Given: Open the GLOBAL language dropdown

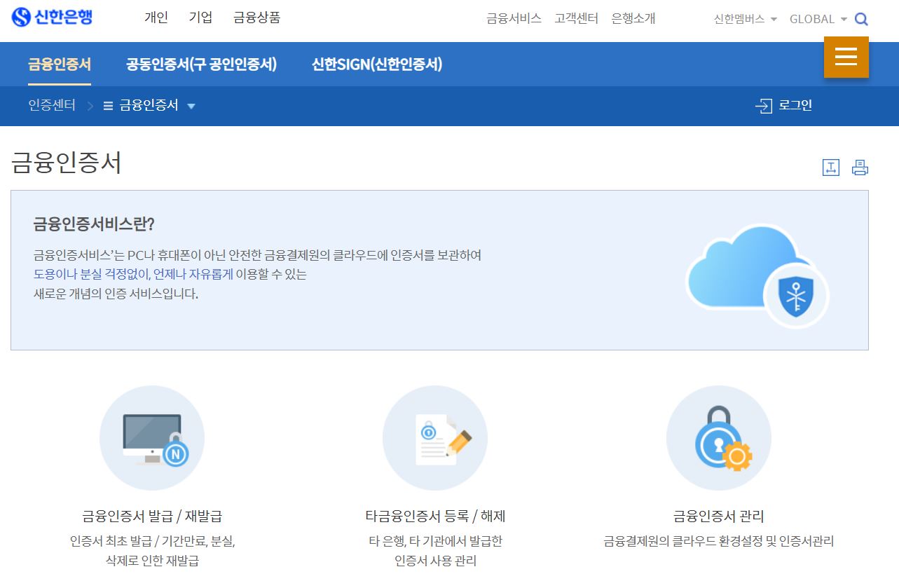Looking at the screenshot, I should click(x=813, y=20).
